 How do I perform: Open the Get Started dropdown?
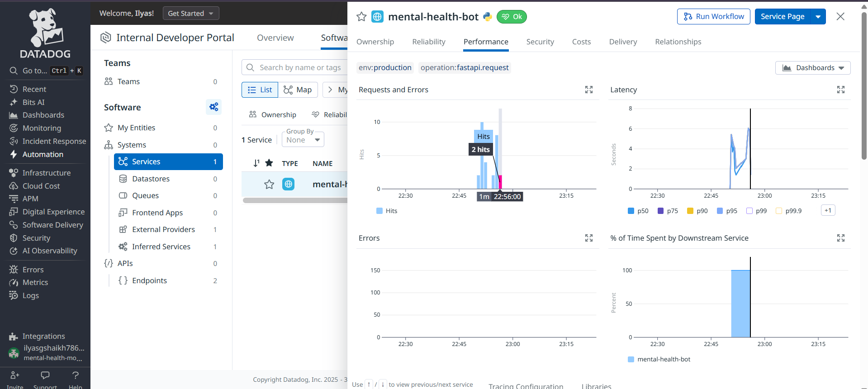pos(191,13)
